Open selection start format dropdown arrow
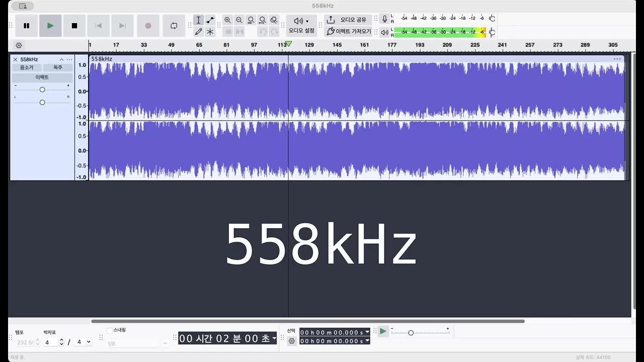 click(367, 332)
